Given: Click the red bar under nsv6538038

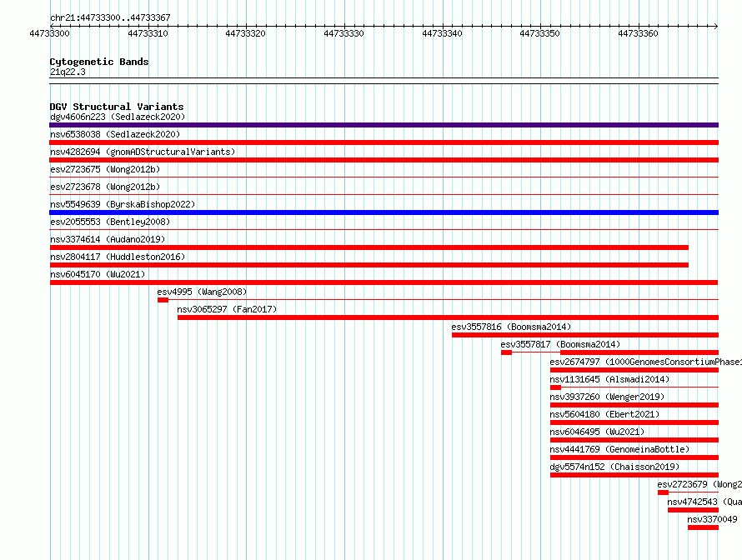Looking at the screenshot, I should tap(384, 142).
